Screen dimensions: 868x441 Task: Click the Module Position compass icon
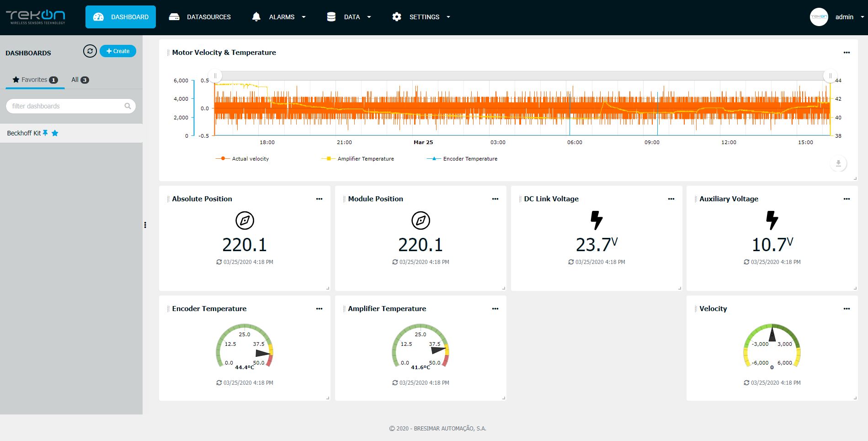coord(421,220)
